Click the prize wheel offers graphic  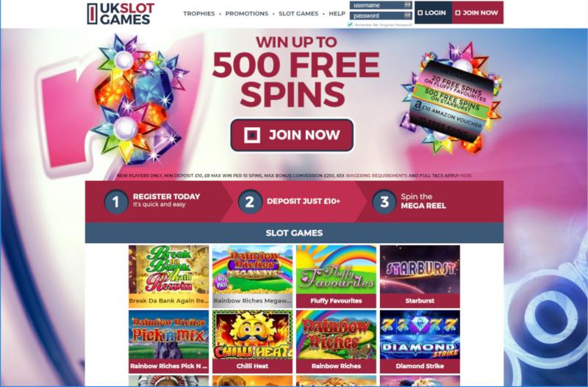click(451, 99)
